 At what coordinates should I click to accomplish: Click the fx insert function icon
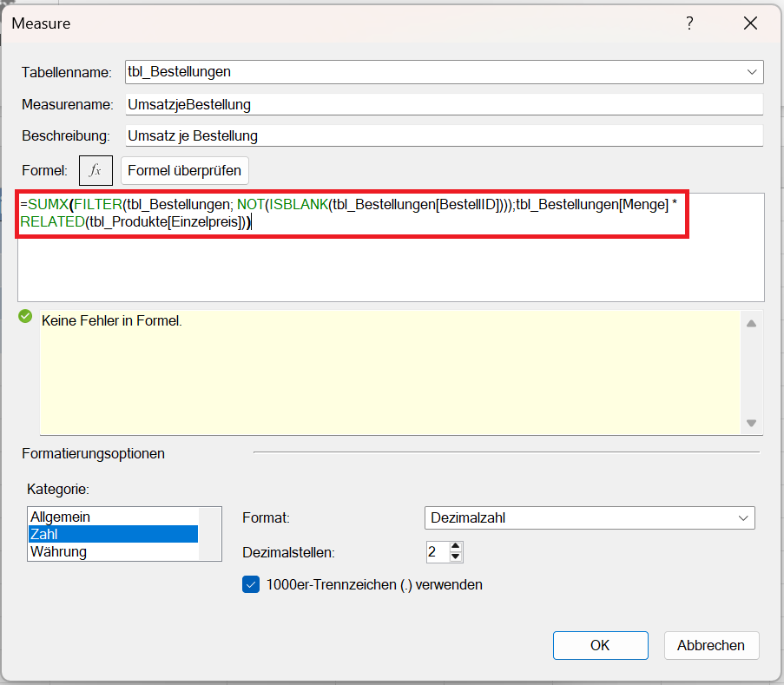[x=96, y=170]
